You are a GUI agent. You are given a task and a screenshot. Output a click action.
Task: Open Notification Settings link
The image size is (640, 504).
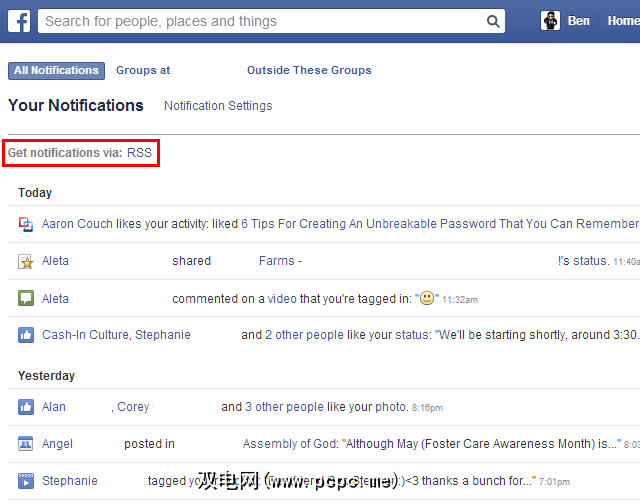pos(218,106)
